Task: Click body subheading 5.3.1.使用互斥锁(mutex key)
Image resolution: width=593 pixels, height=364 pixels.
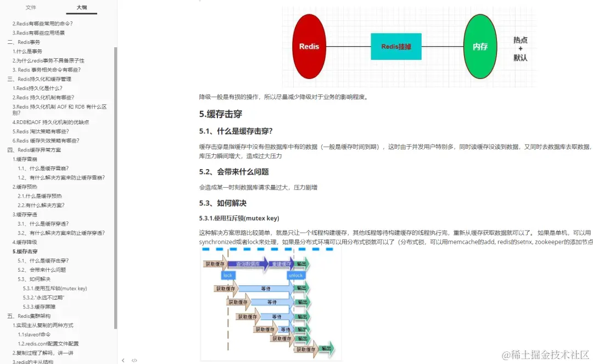Action: click(x=239, y=218)
